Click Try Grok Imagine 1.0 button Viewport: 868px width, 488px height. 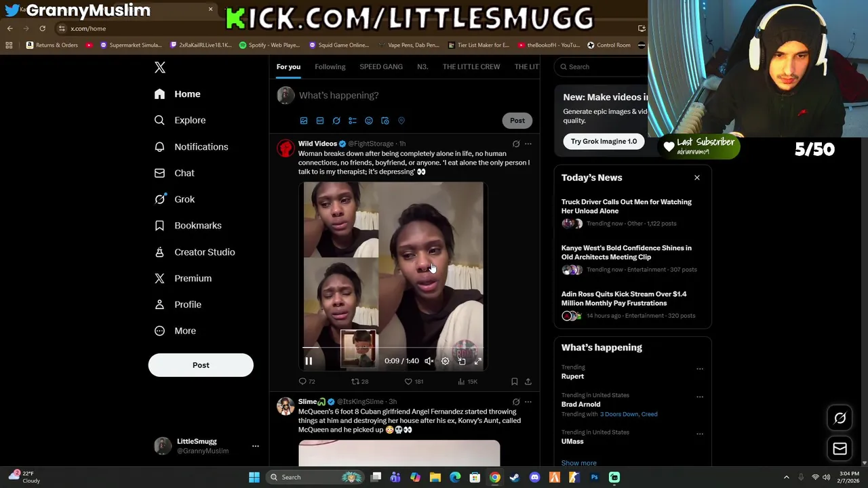[x=604, y=142]
